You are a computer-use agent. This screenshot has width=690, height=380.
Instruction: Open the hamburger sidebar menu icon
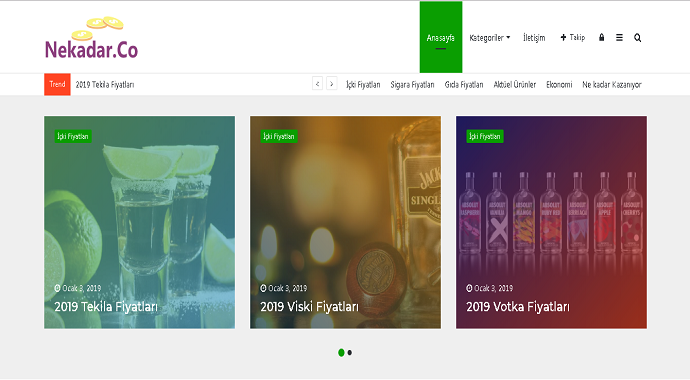(619, 38)
